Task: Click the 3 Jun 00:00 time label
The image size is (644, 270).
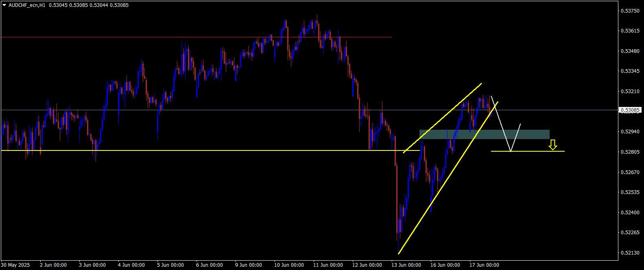Action: (92, 265)
